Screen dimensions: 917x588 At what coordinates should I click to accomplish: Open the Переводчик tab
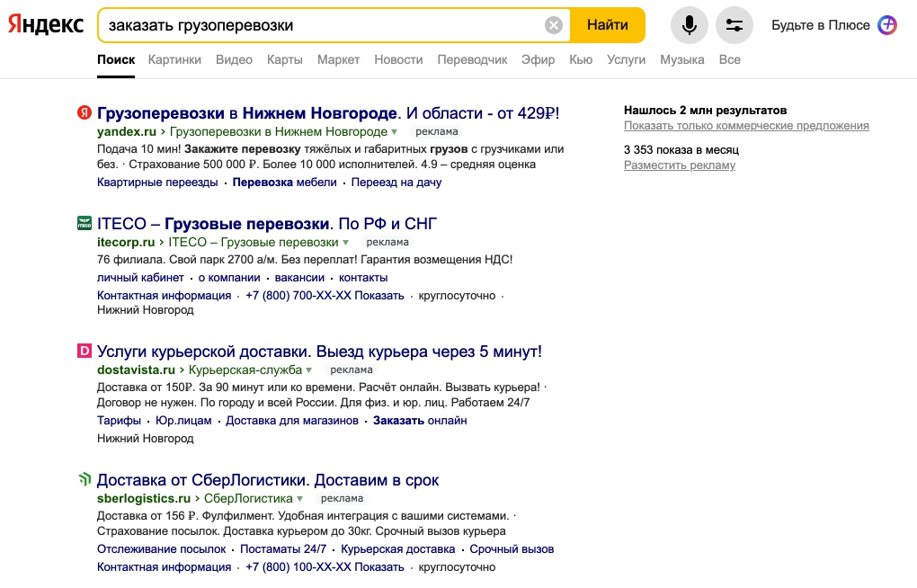(472, 59)
